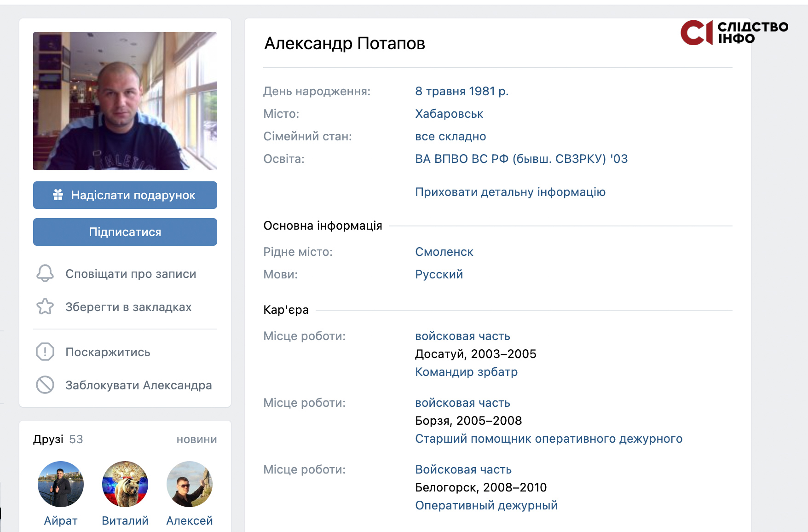The width and height of the screenshot is (808, 532).
Task: Switch to friends' новини
Action: [196, 439]
